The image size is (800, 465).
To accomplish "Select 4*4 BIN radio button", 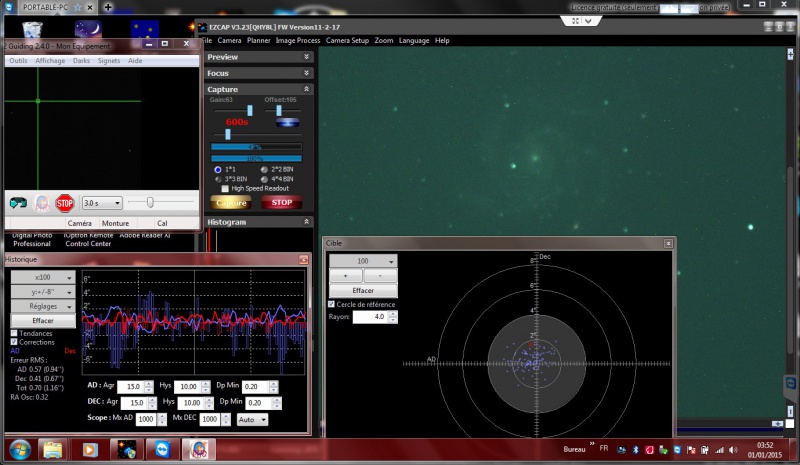I will 264,179.
